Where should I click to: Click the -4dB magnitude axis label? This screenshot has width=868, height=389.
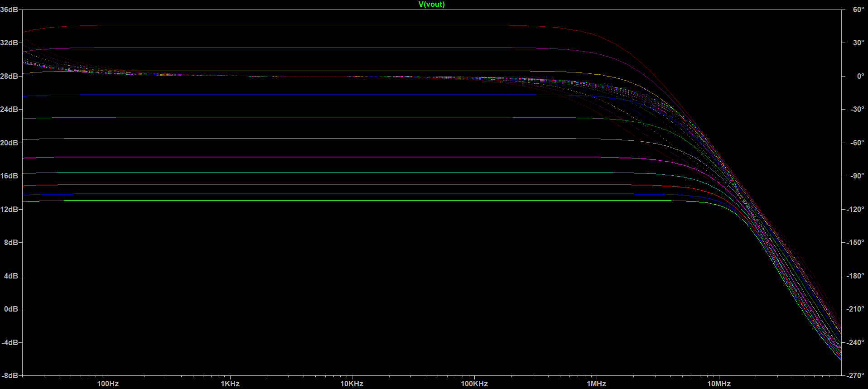pyautogui.click(x=10, y=342)
